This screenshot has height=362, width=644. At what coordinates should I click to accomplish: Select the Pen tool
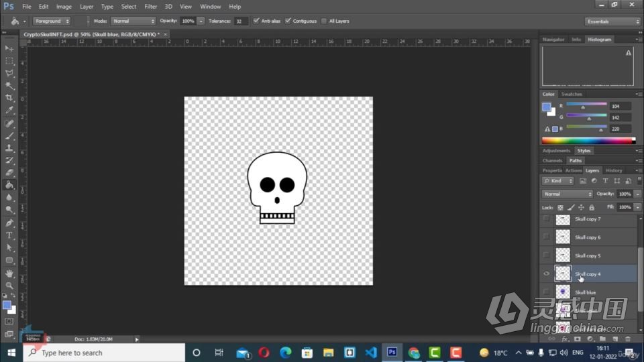(9, 223)
